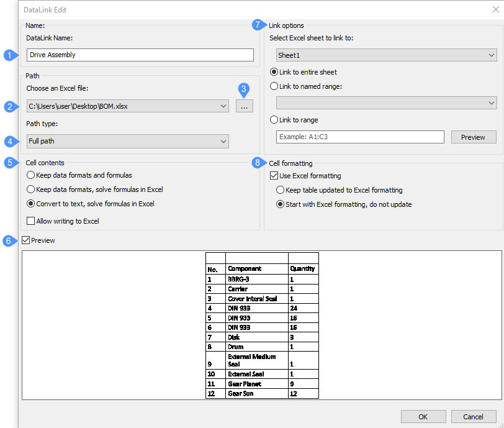Click the browse (...) button for Excel file

point(244,106)
